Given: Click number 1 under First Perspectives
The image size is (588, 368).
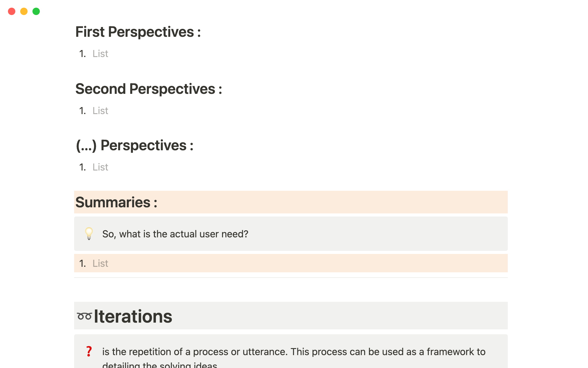Looking at the screenshot, I should coord(82,54).
